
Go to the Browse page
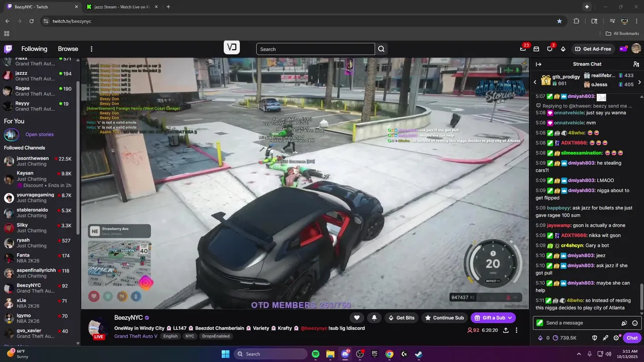(x=68, y=49)
